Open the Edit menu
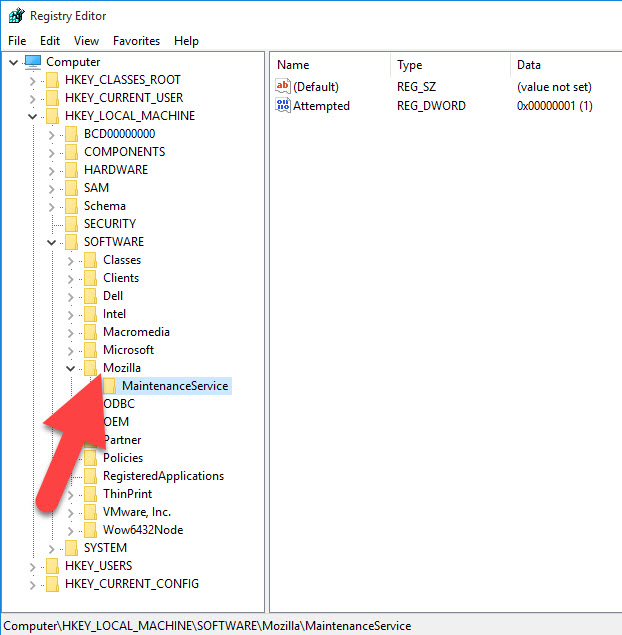The height and width of the screenshot is (635, 622). [50, 41]
